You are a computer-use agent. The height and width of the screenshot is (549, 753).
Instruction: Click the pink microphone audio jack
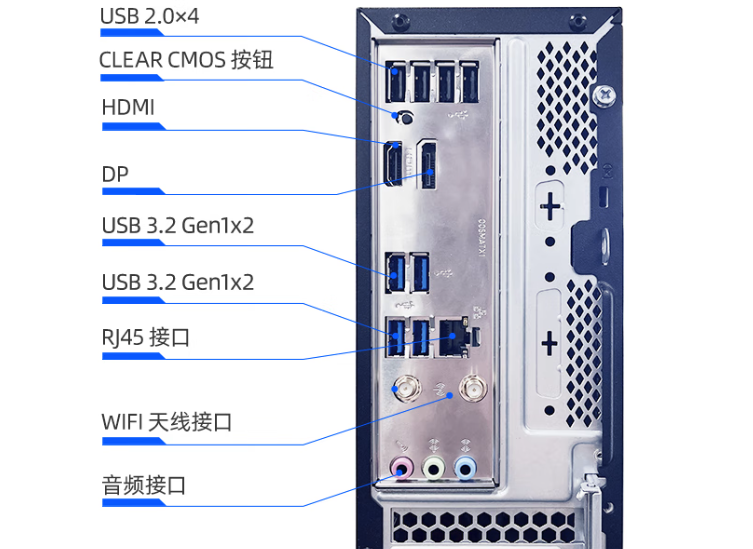[402, 467]
